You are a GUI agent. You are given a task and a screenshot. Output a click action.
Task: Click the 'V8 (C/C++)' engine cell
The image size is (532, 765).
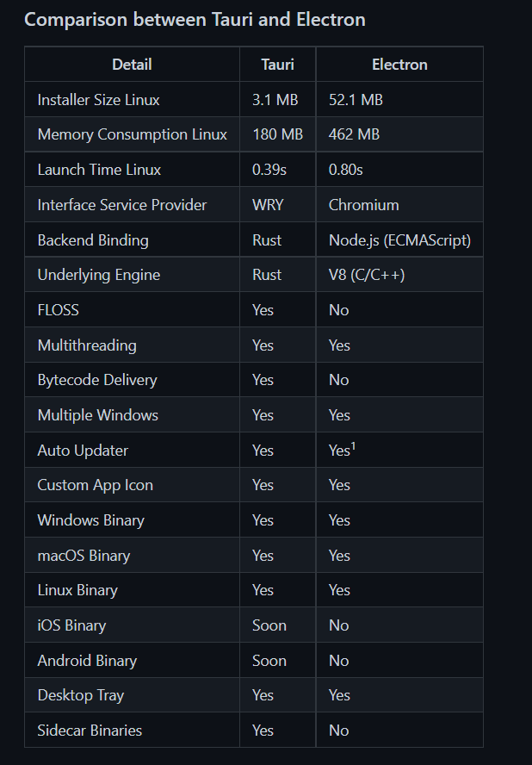[x=367, y=275]
